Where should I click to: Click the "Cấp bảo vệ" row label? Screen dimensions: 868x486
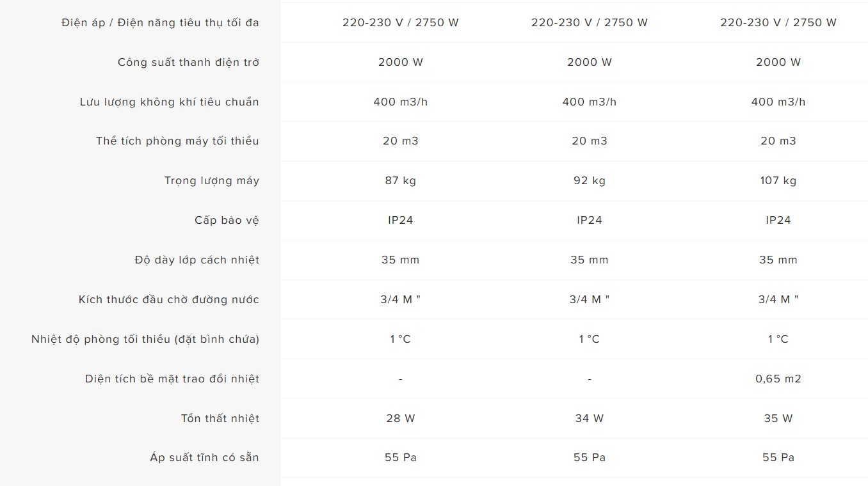tap(227, 220)
